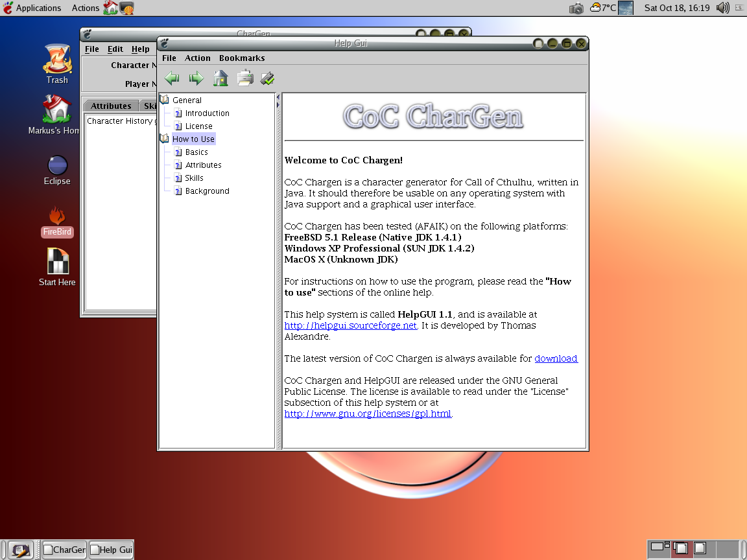Launch FireBird from the desktop
The width and height of the screenshot is (747, 560).
pyautogui.click(x=57, y=222)
